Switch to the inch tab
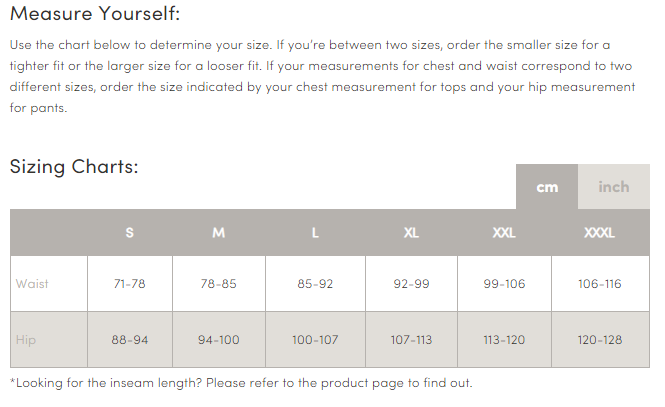665x407 pixels. pyautogui.click(x=614, y=187)
